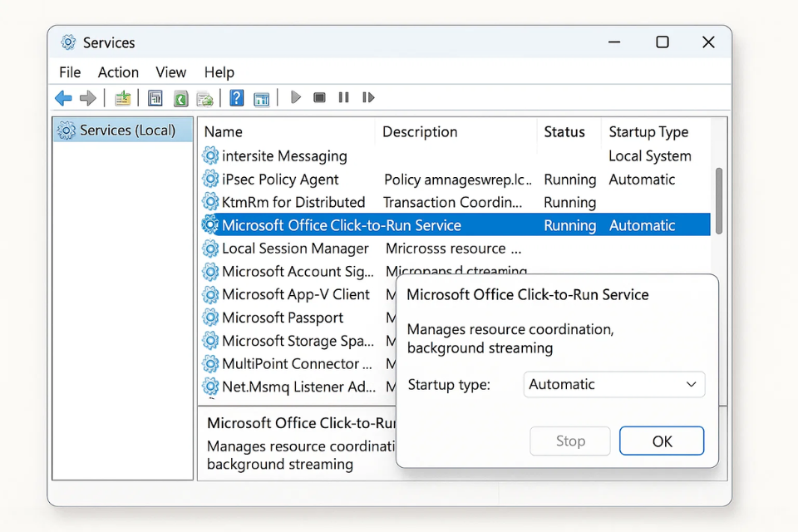Click the Properties toolbar icon
Image resolution: width=798 pixels, height=532 pixels.
tap(155, 97)
